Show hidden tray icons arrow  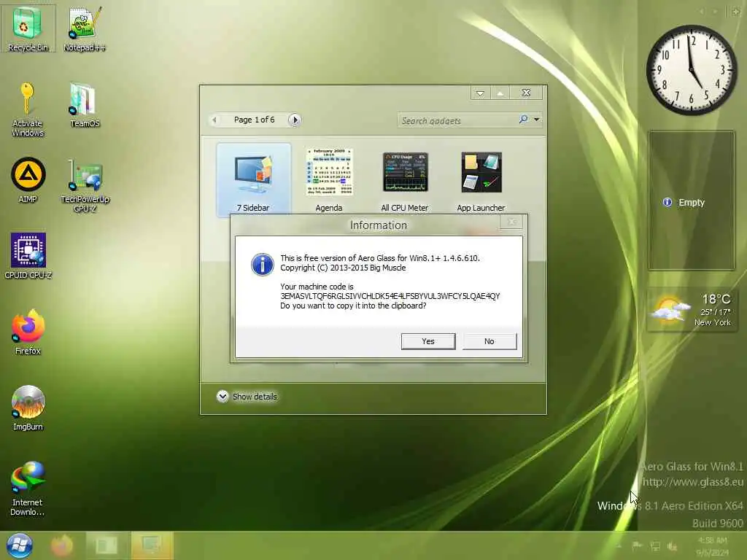[x=619, y=546]
